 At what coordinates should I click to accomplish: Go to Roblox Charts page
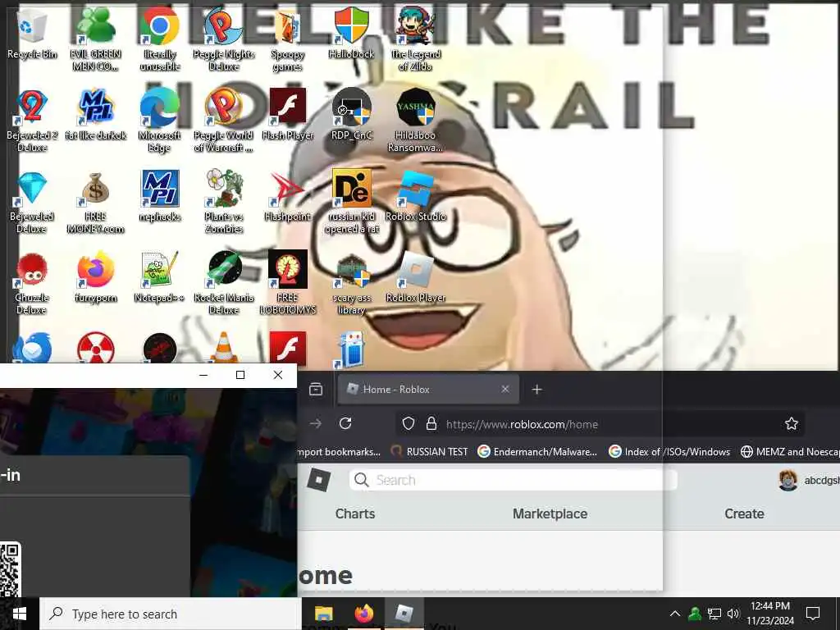pos(355,514)
